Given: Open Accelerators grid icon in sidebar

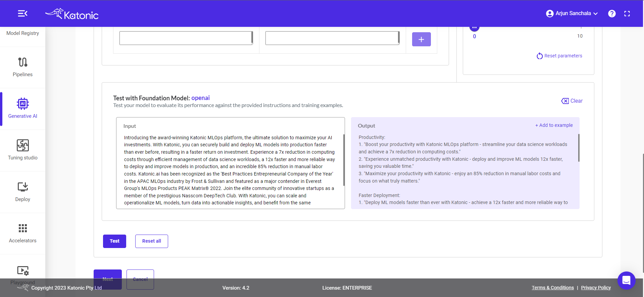Looking at the screenshot, I should pyautogui.click(x=22, y=229).
